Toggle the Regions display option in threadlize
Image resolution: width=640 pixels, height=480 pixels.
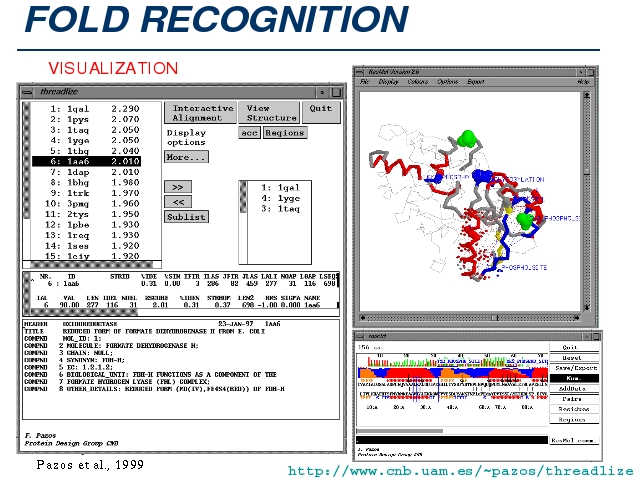click(285, 133)
